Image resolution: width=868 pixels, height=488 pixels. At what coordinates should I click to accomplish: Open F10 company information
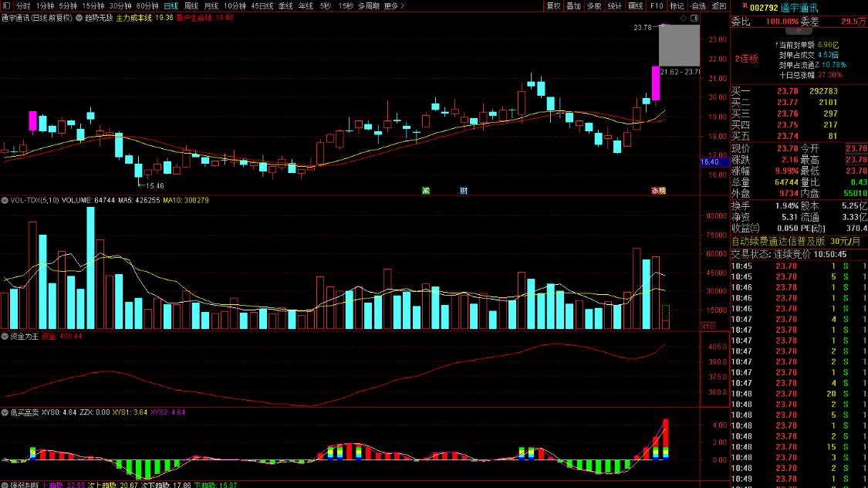(x=657, y=6)
